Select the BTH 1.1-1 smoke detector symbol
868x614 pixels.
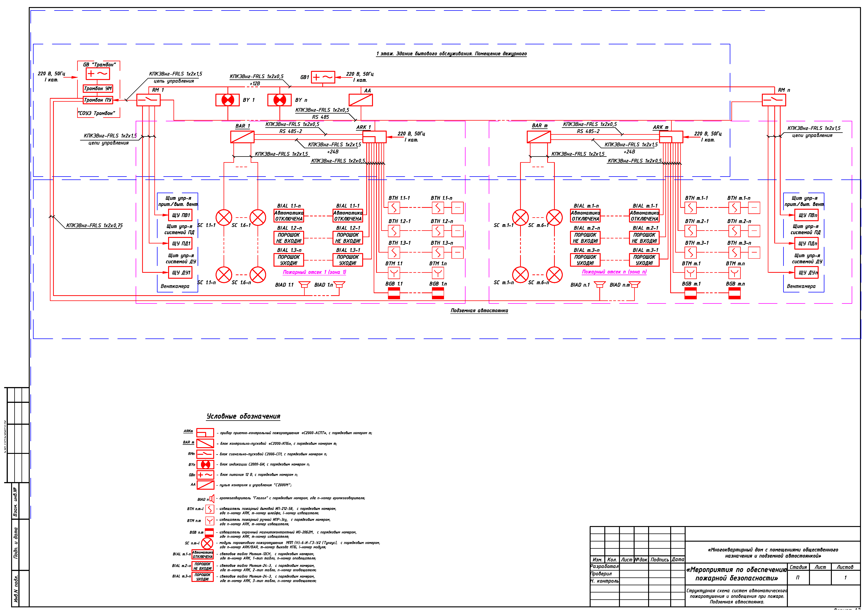[x=394, y=208]
